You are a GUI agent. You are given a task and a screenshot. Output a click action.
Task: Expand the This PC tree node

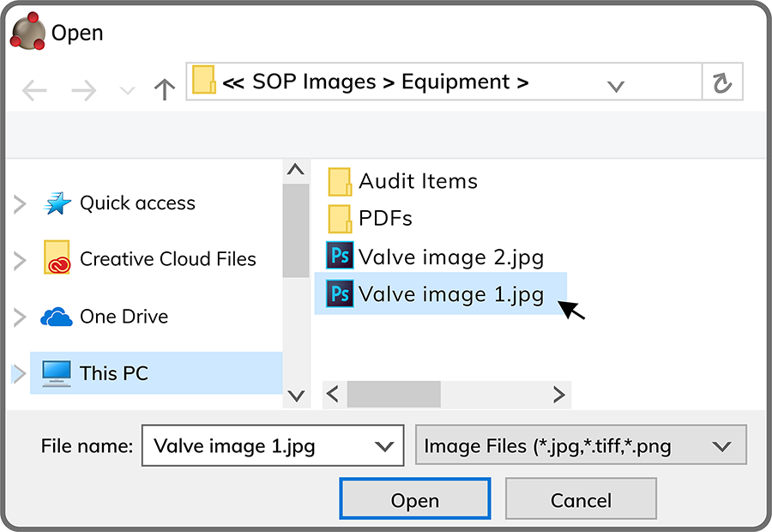(x=18, y=374)
